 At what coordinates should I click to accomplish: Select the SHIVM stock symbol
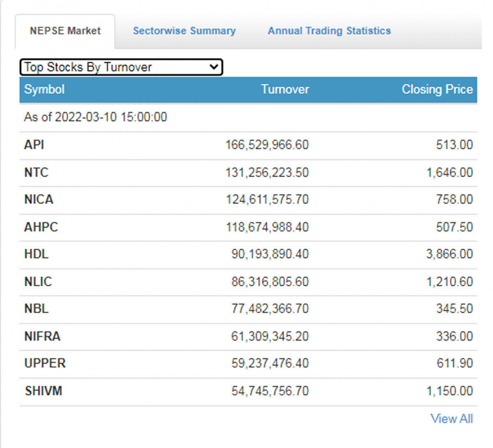tap(43, 391)
